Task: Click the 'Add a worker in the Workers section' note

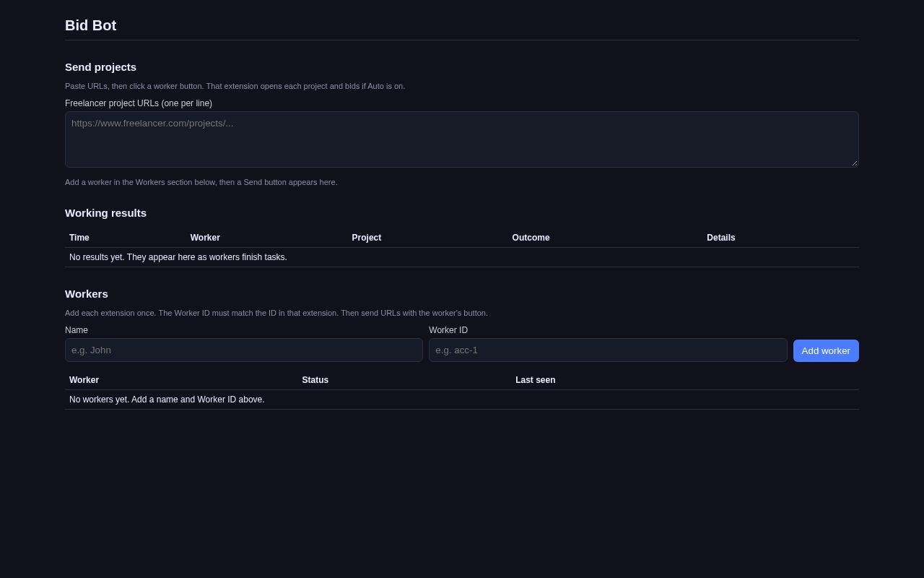Action: 201,182
